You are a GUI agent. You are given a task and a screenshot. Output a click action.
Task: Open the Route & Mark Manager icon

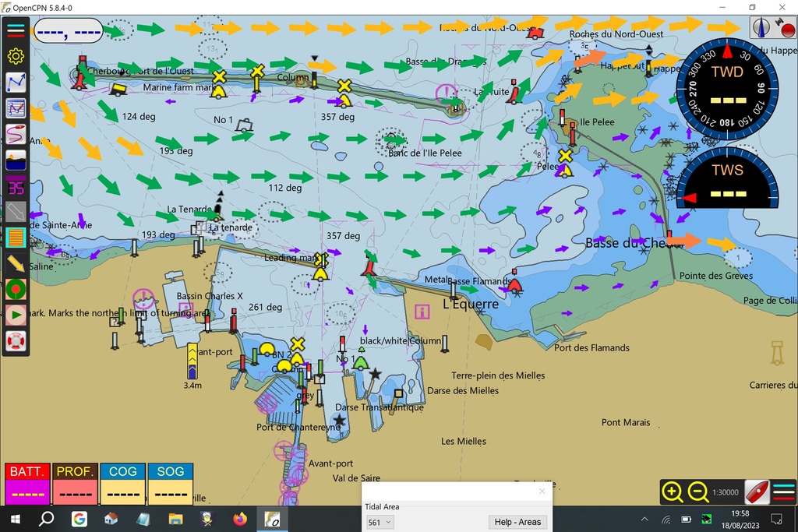[x=16, y=108]
